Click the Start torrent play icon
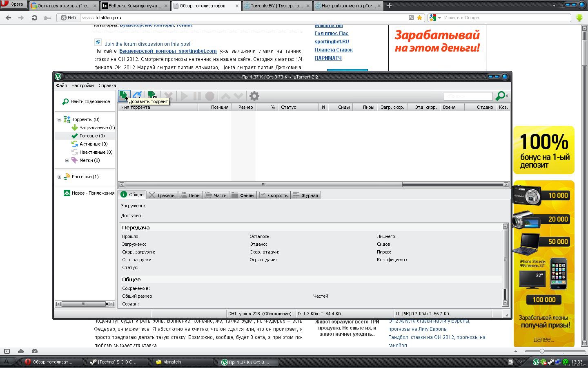This screenshot has width=588, height=368. 184,96
